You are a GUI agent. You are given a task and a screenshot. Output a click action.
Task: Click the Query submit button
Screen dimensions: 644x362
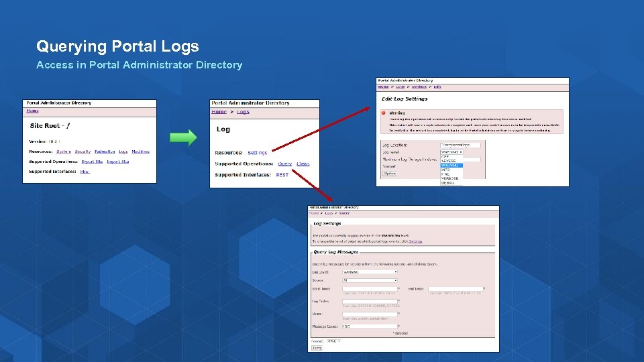(317, 348)
